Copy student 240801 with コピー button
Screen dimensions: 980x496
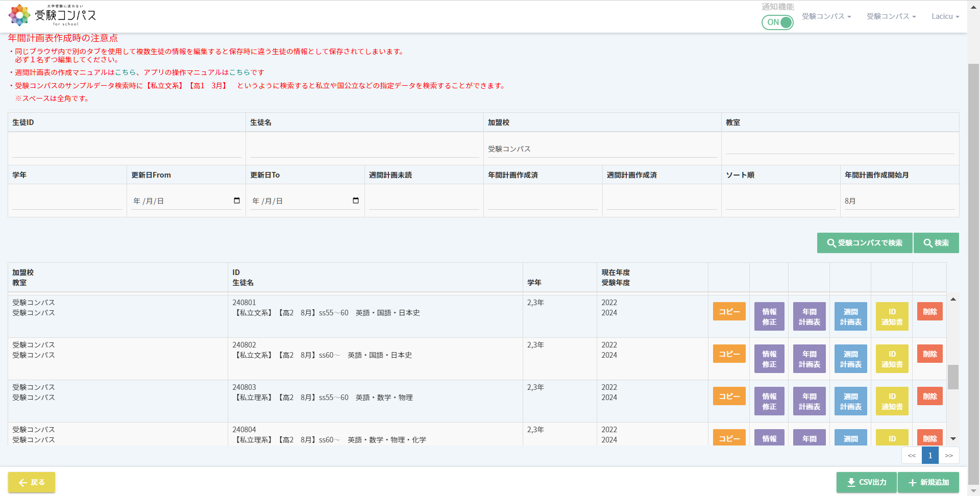[729, 311]
